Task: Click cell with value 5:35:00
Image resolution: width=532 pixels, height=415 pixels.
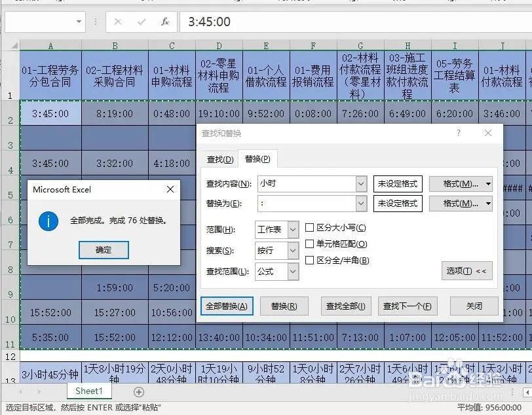Action: pyautogui.click(x=50, y=337)
